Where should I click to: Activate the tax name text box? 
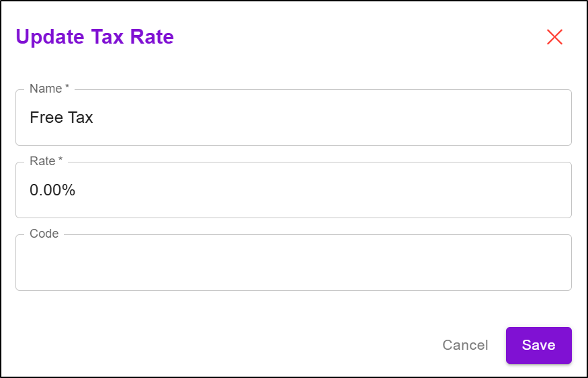(x=293, y=117)
